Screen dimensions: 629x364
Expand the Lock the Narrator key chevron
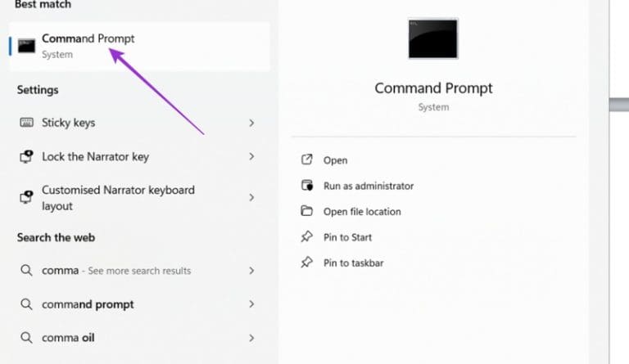coord(251,156)
